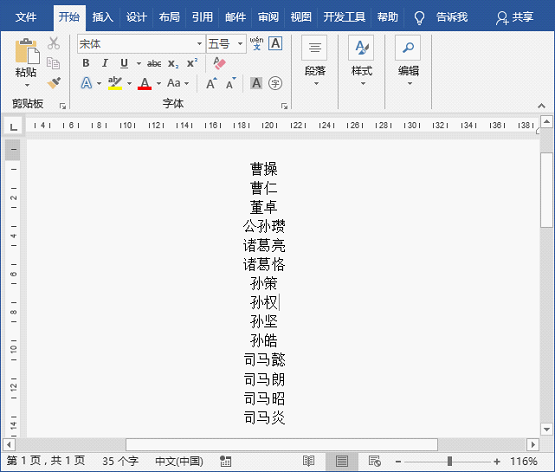
Task: Toggle Bold formatting
Action: [86, 63]
